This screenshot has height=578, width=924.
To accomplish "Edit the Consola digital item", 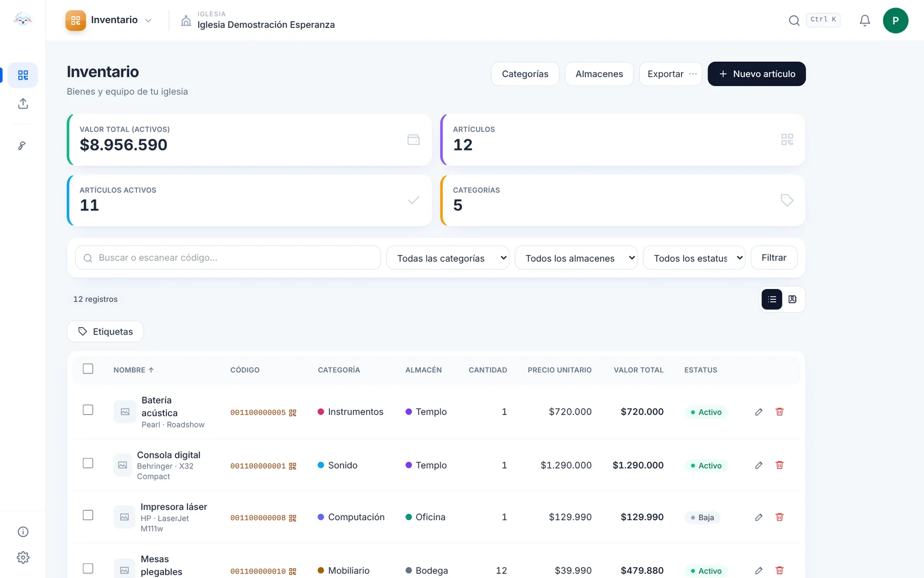I will tap(759, 465).
